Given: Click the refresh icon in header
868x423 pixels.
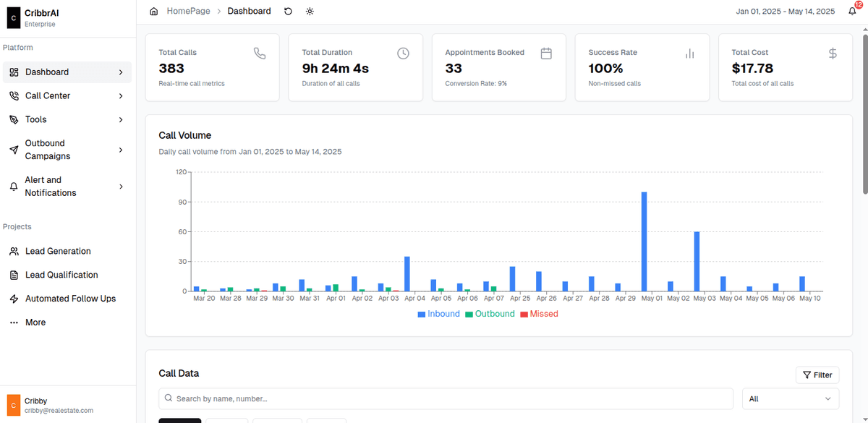Looking at the screenshot, I should [289, 12].
